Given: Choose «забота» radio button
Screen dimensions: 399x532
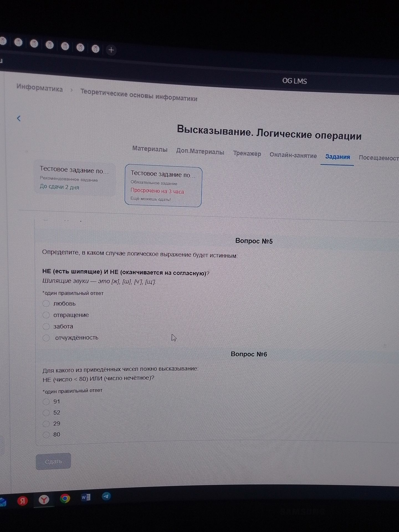Looking at the screenshot, I should click(46, 326).
